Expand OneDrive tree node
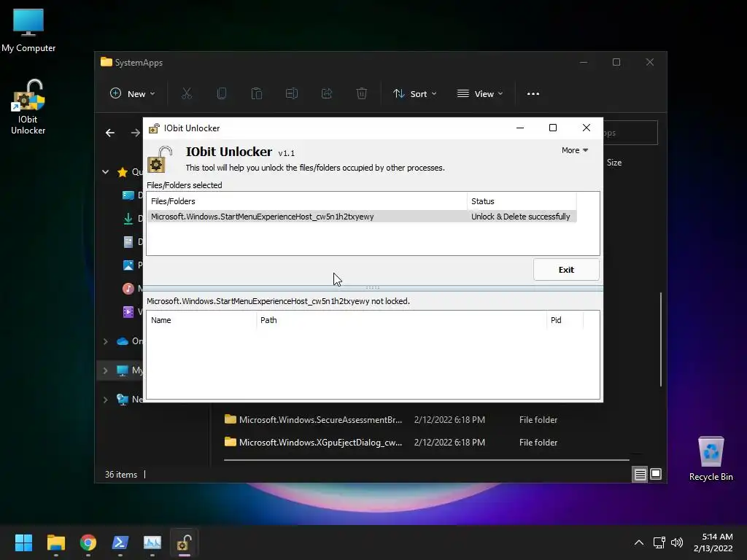This screenshot has width=747, height=560. coord(105,341)
